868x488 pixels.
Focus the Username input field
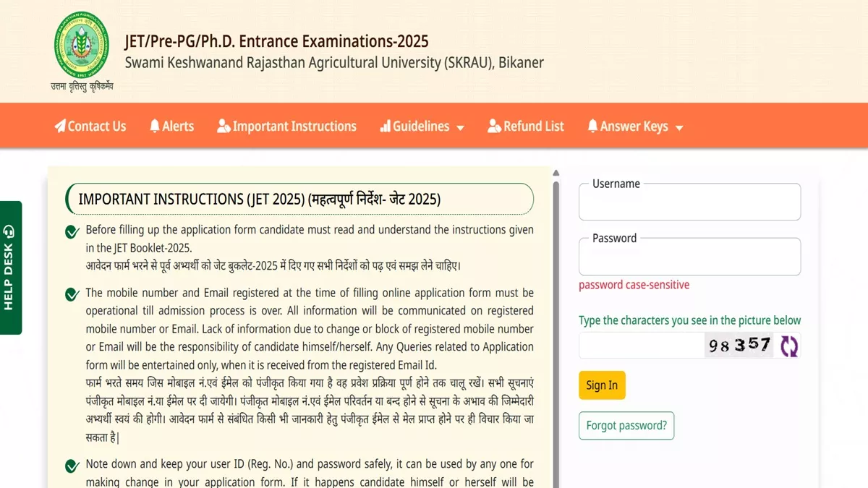pyautogui.click(x=689, y=202)
